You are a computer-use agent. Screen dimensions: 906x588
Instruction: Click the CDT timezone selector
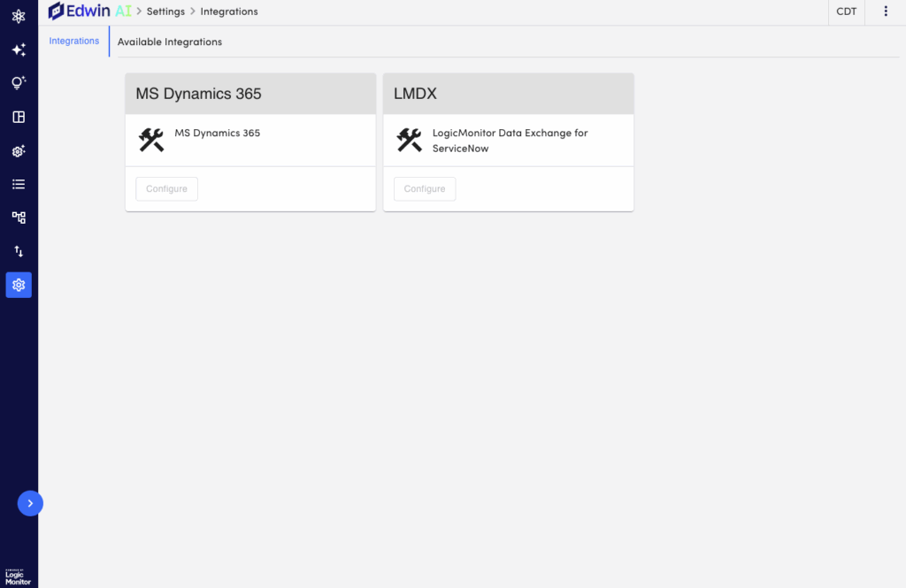tap(846, 11)
